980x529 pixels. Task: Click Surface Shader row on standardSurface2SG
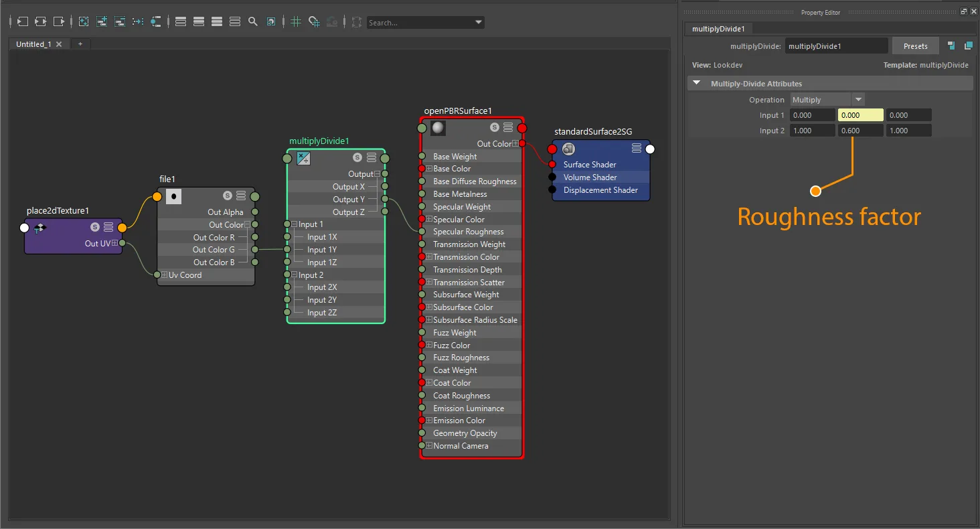coord(600,164)
